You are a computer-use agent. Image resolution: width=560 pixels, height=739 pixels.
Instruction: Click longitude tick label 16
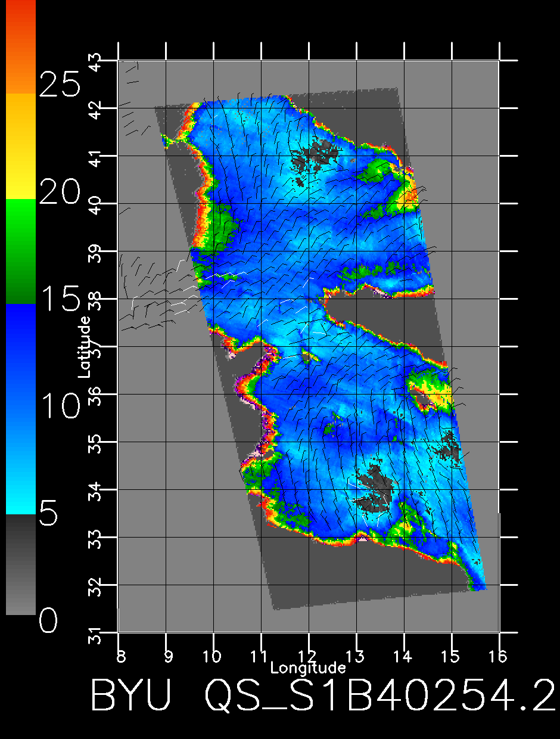pos(499,656)
